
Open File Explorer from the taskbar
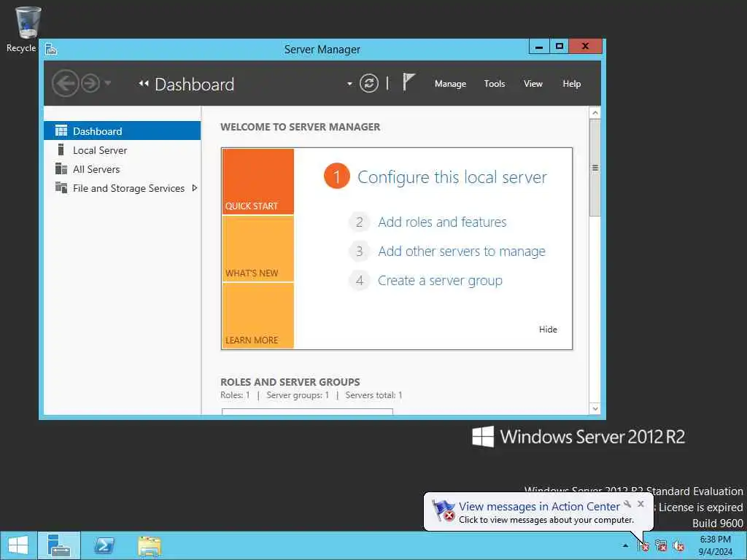[x=150, y=545]
